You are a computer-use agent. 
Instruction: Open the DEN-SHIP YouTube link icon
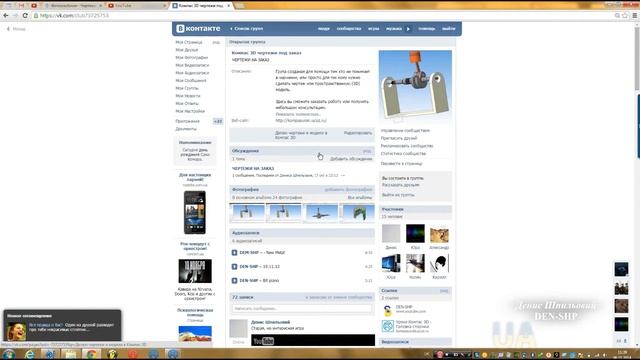388,310
